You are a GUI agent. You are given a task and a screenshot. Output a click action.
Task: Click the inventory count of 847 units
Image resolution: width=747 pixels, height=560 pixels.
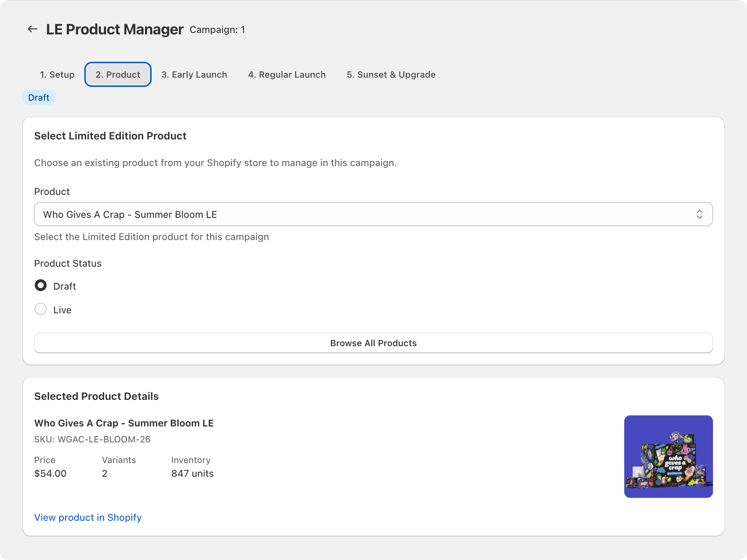192,473
